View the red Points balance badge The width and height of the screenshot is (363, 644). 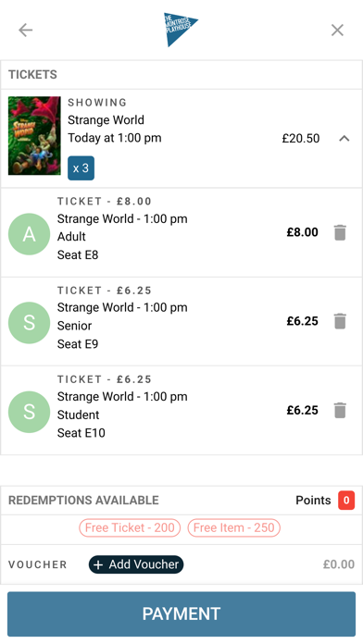pyautogui.click(x=346, y=501)
